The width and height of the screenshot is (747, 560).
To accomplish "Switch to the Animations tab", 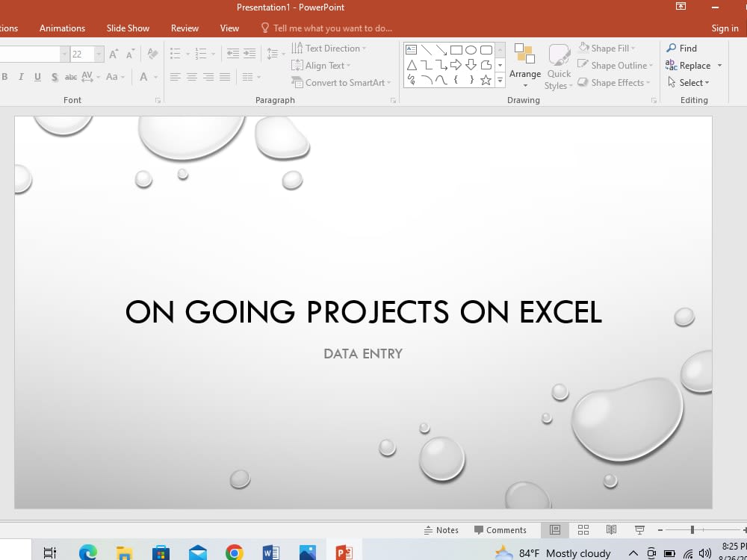I will pos(63,28).
